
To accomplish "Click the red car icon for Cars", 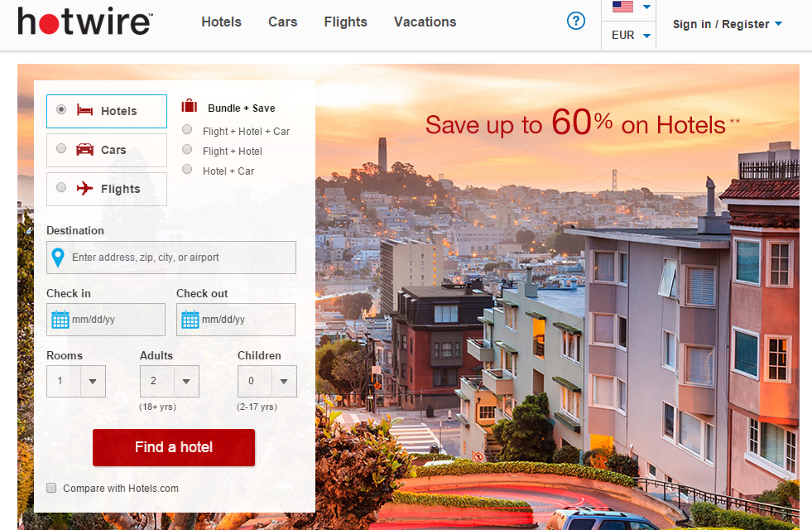I will [85, 150].
